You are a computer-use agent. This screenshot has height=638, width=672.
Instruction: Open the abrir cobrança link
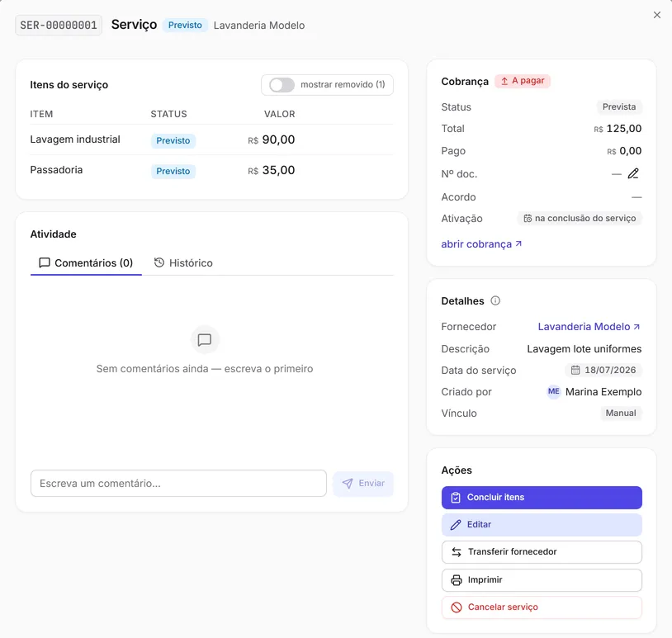click(x=481, y=244)
